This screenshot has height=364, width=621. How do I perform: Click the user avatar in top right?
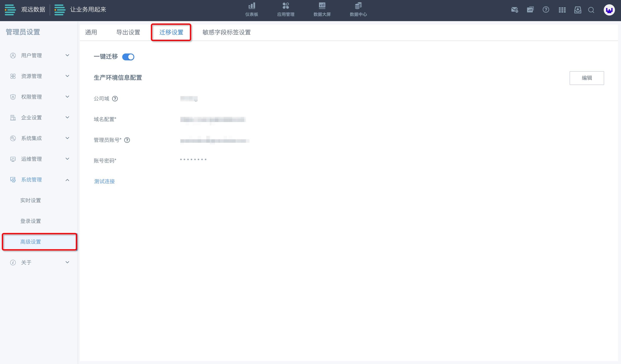click(x=609, y=10)
